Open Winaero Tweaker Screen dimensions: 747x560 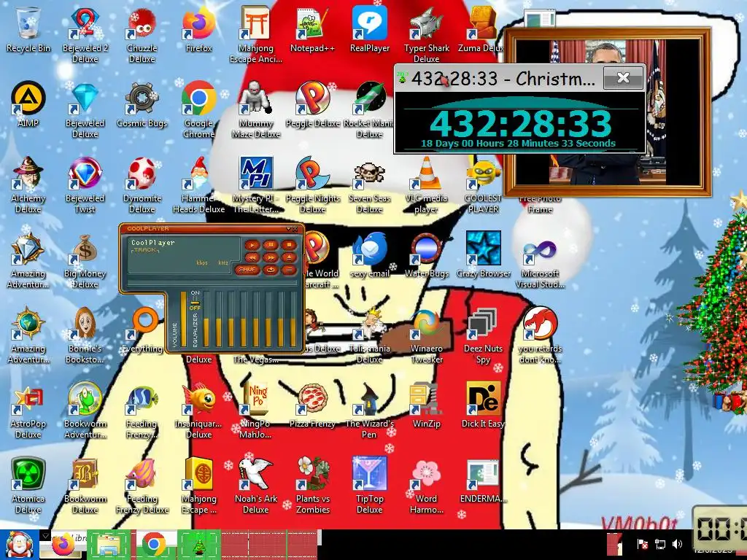pos(426,335)
